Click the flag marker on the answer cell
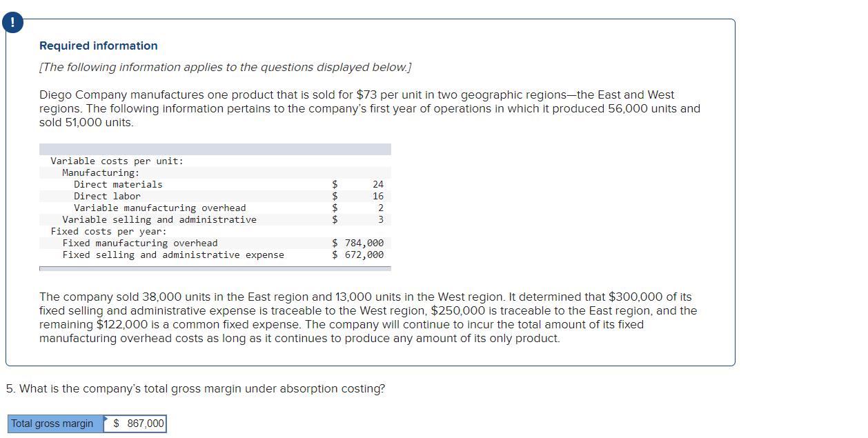 (x=106, y=419)
